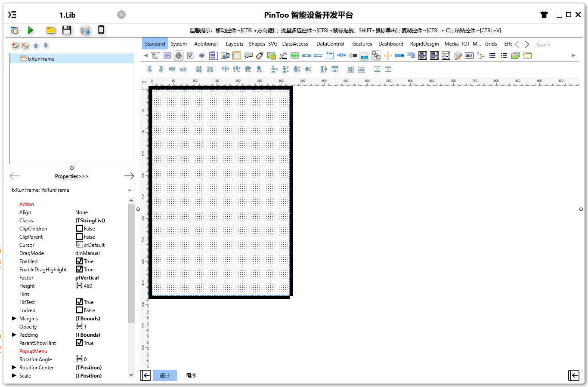
Task: Click the right arrow beside Properties
Action: (x=129, y=176)
